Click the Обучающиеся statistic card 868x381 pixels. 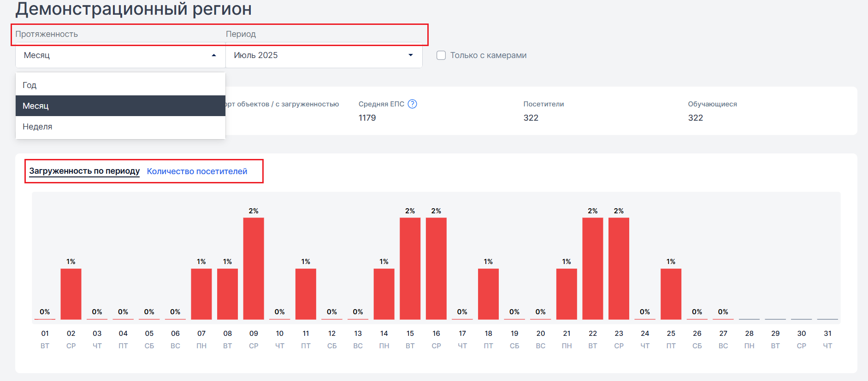712,111
